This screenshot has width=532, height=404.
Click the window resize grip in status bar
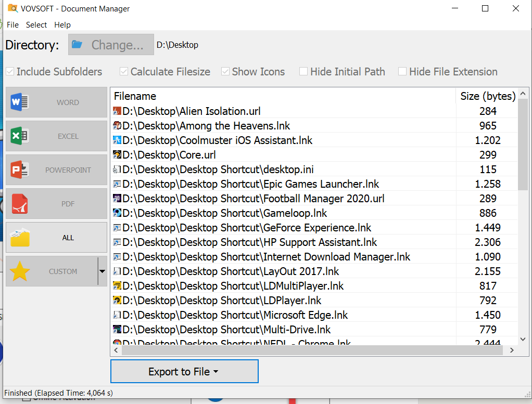click(527, 395)
